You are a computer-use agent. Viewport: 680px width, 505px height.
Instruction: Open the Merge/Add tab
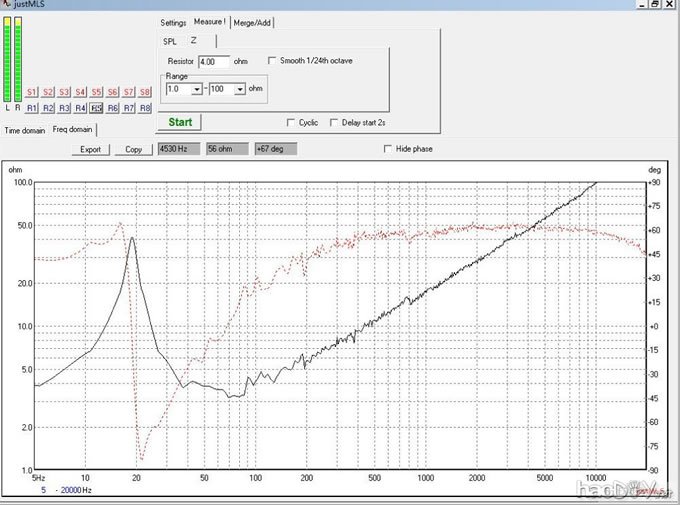click(x=251, y=22)
